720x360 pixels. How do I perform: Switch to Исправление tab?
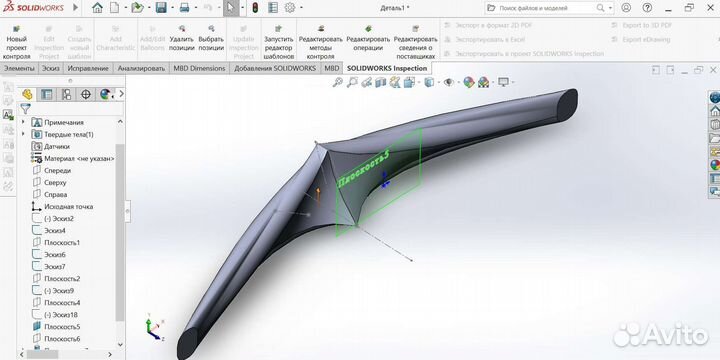click(x=88, y=68)
